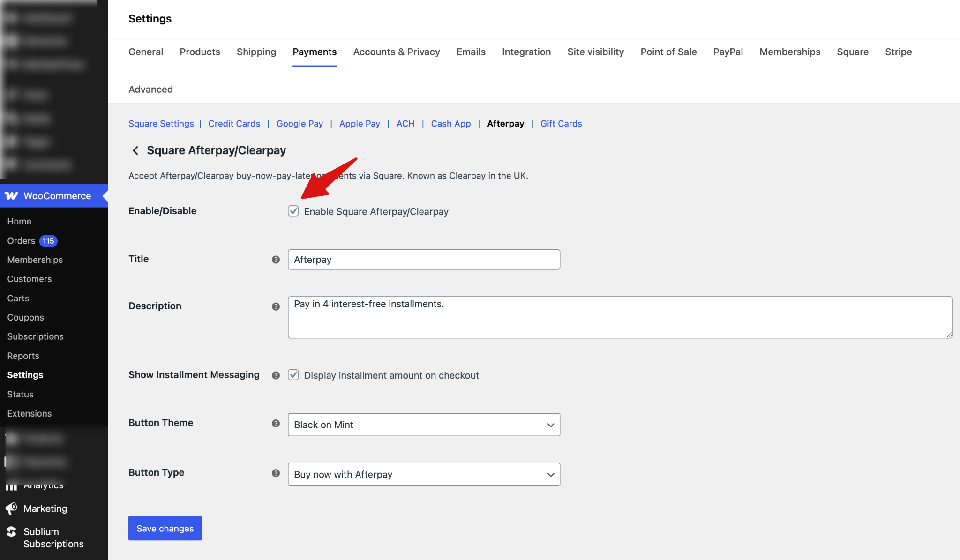Image resolution: width=960 pixels, height=560 pixels.
Task: Open the Point of Sale tab
Action: [668, 52]
